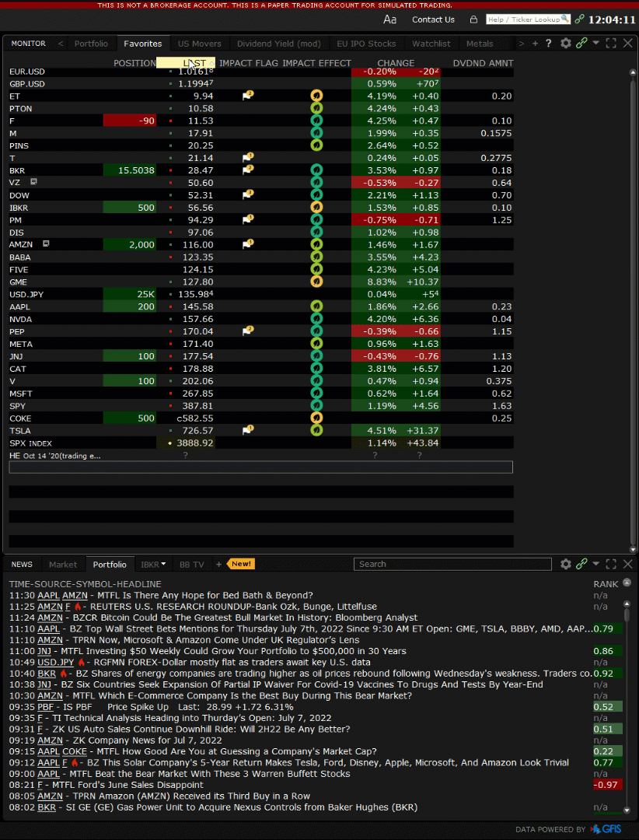Open Monitor panel dropdown arrow
The image size is (639, 840).
pyautogui.click(x=595, y=43)
